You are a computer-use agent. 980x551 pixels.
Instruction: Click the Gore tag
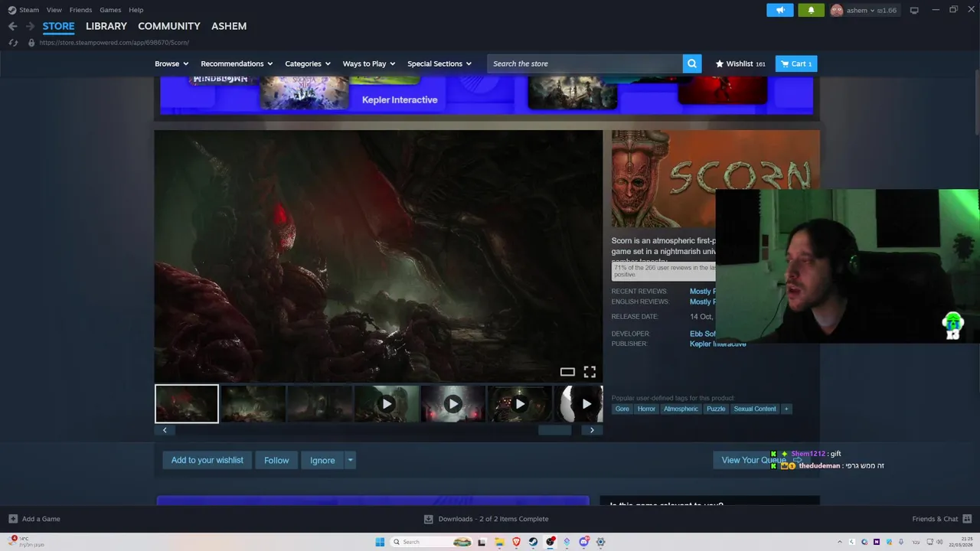[622, 409]
